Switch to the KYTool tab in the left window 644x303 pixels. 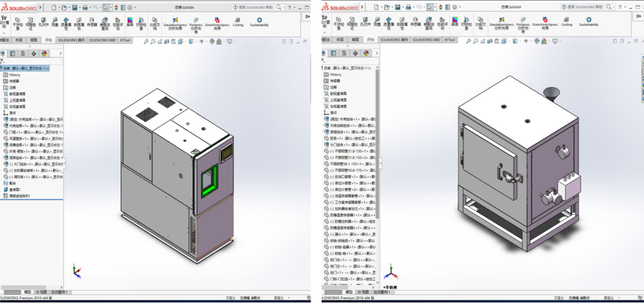125,40
